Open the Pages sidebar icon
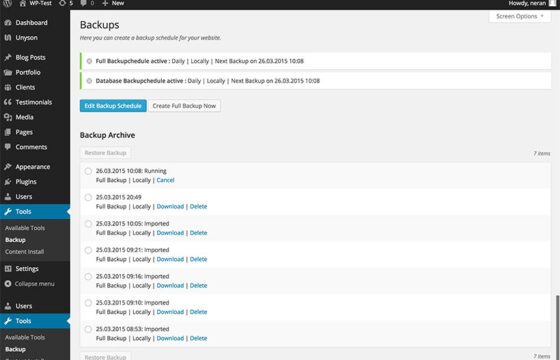This screenshot has height=360, width=560. point(8,132)
